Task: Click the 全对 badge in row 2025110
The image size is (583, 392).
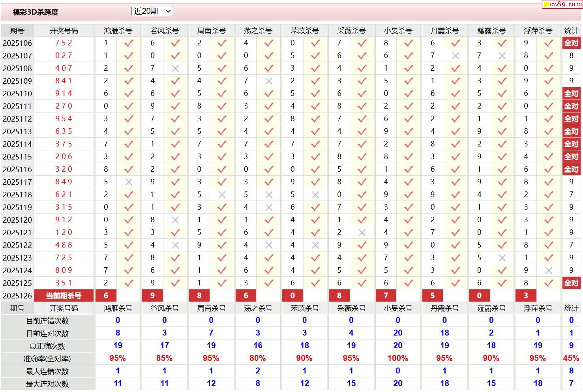Action: click(571, 94)
